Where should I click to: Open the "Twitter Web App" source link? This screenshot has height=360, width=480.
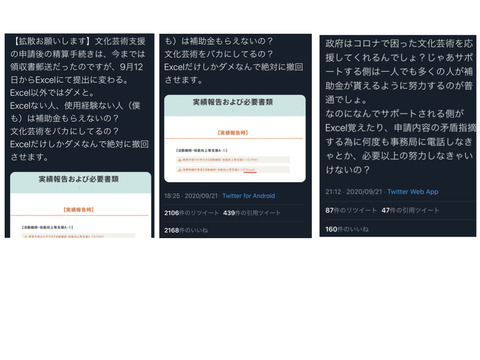[413, 192]
